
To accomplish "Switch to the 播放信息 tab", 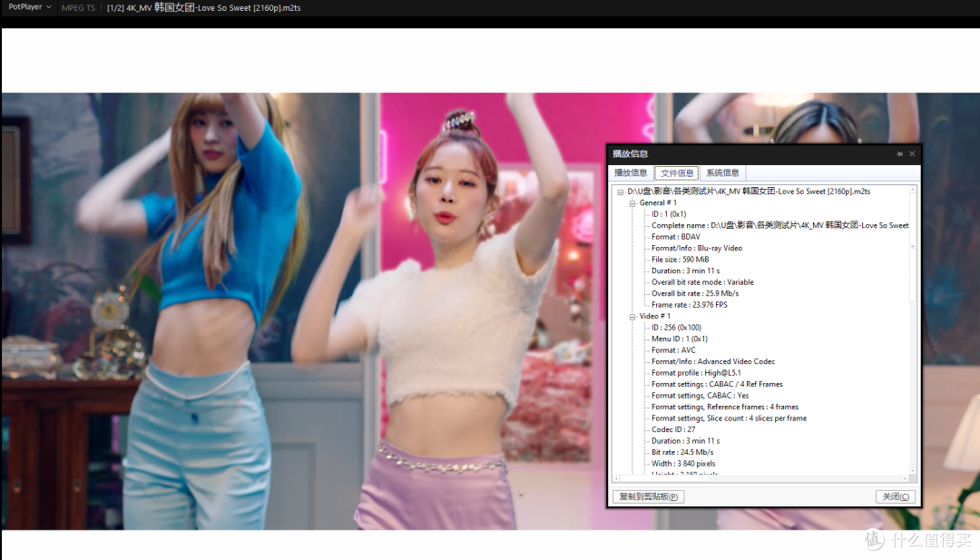I will pos(630,172).
